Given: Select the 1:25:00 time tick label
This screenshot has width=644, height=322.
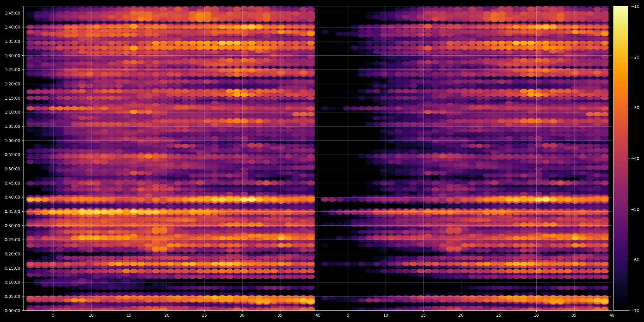Looking at the screenshot, I should tap(12, 70).
